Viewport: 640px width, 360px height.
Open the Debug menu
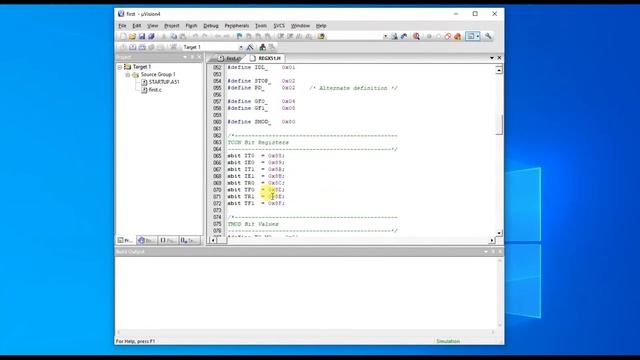[211, 26]
